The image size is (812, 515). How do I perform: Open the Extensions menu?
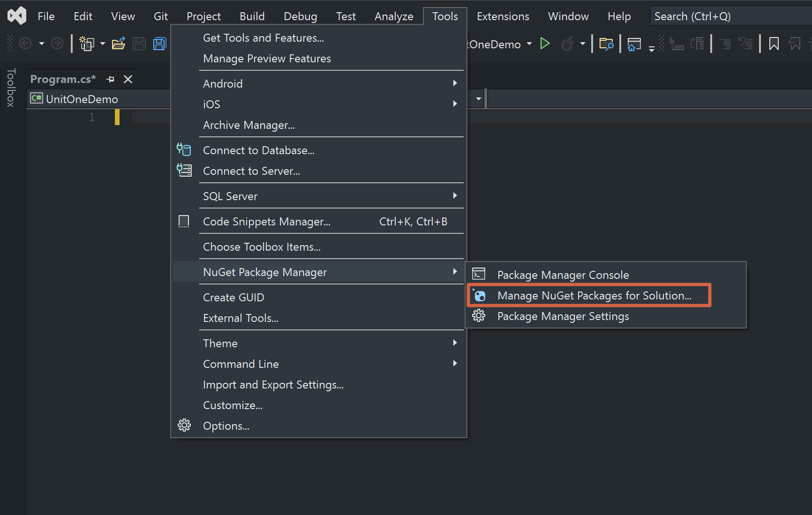[x=502, y=15]
